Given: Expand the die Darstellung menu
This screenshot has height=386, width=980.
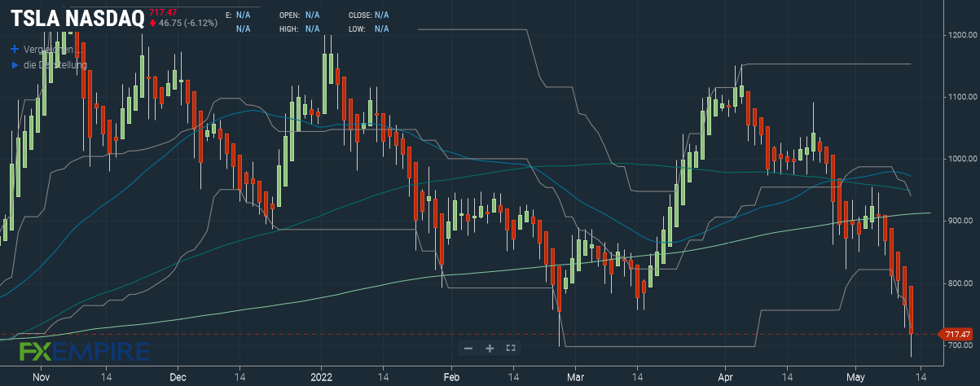Looking at the screenshot, I should click(48, 64).
